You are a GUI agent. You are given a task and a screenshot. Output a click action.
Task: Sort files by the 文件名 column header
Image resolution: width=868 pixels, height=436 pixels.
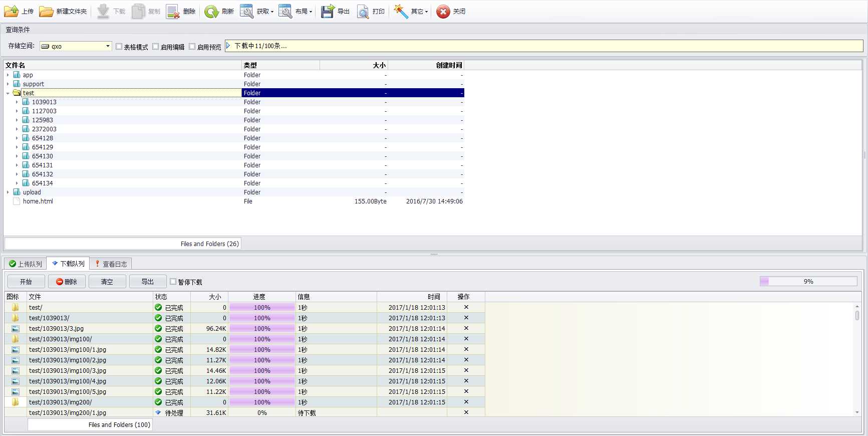coord(123,65)
